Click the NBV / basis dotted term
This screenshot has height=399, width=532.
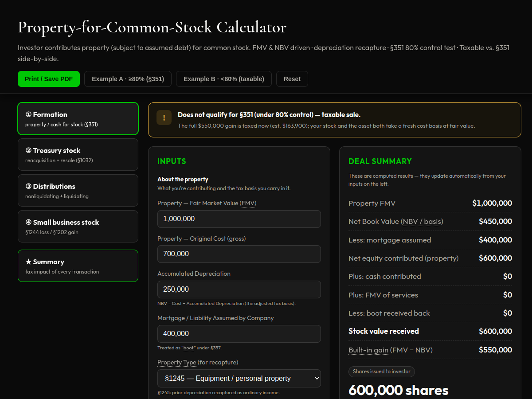pos(422,222)
